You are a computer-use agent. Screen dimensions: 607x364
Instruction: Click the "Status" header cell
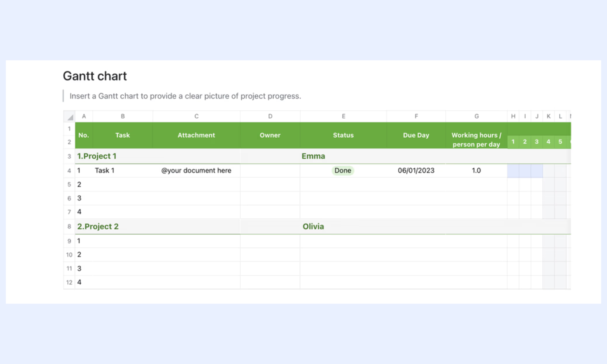(x=343, y=135)
